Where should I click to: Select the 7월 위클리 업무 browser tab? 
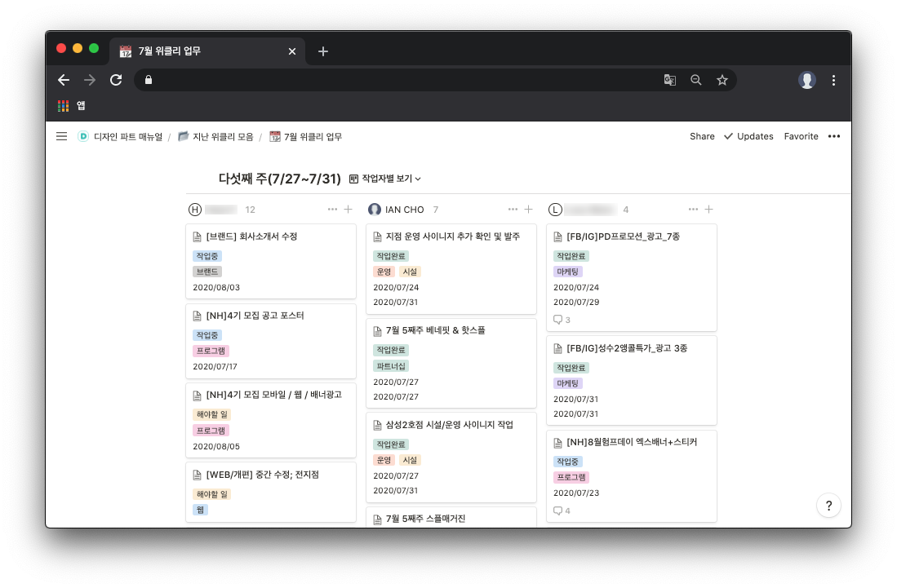(x=206, y=51)
